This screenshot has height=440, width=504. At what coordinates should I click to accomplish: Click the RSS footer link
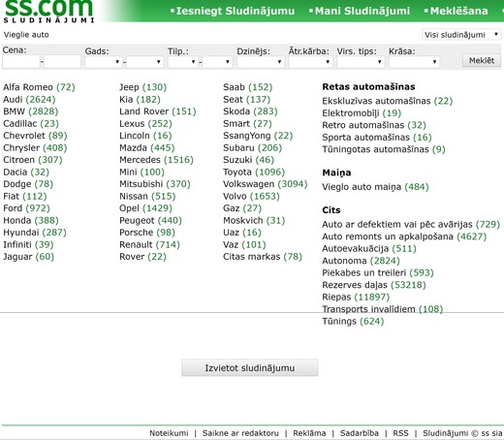[x=400, y=433]
